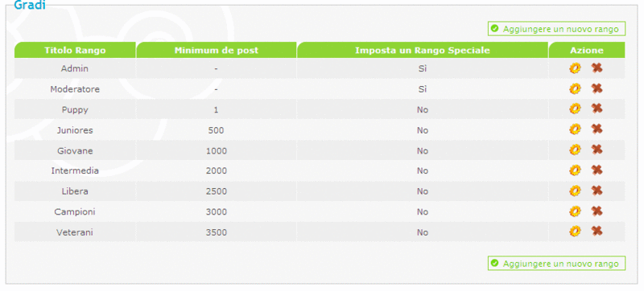Edit the Giovane rank gear icon
Image resolution: width=644 pixels, height=291 pixels.
pos(575,150)
